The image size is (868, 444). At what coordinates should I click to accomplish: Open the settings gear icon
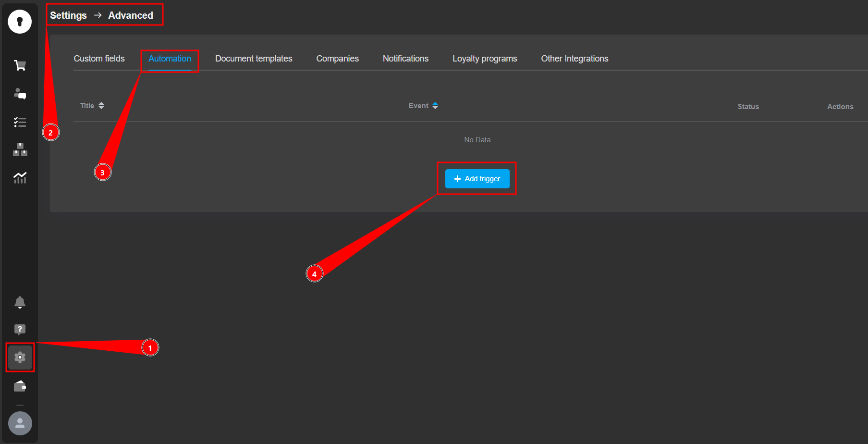pyautogui.click(x=20, y=357)
